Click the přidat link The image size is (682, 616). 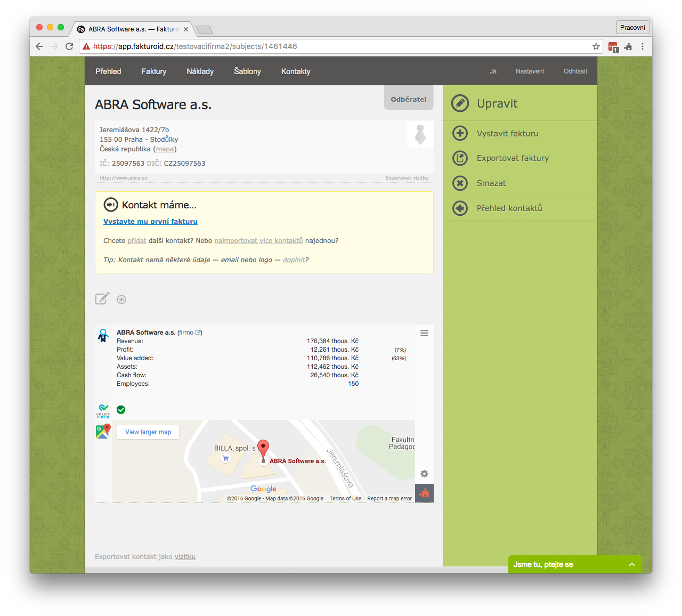coord(137,241)
